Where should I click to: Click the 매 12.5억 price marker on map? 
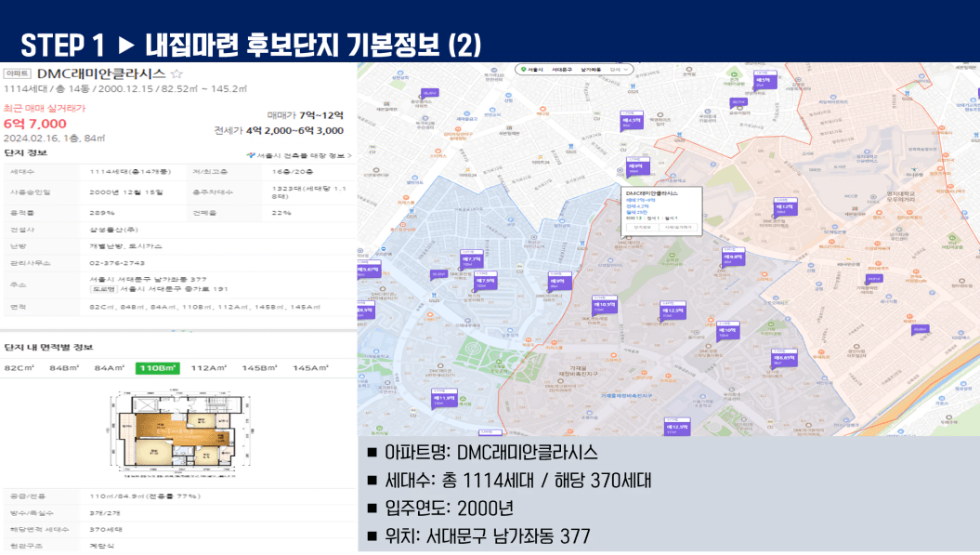(x=673, y=311)
